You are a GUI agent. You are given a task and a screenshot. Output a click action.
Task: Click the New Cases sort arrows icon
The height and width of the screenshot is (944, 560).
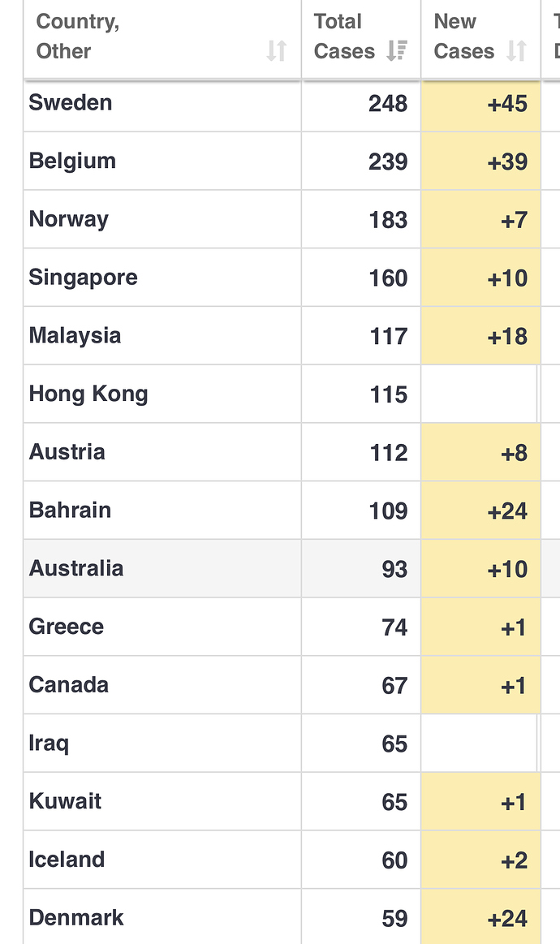coord(517,50)
